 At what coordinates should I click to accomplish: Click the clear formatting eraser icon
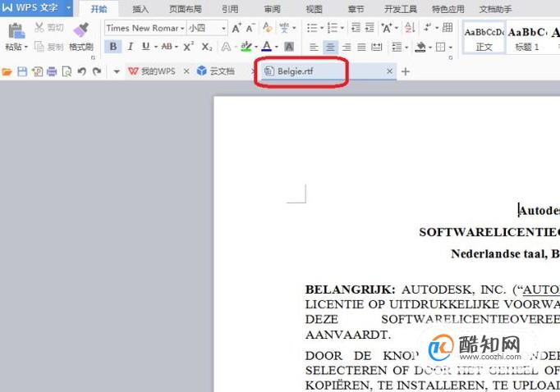point(267,27)
